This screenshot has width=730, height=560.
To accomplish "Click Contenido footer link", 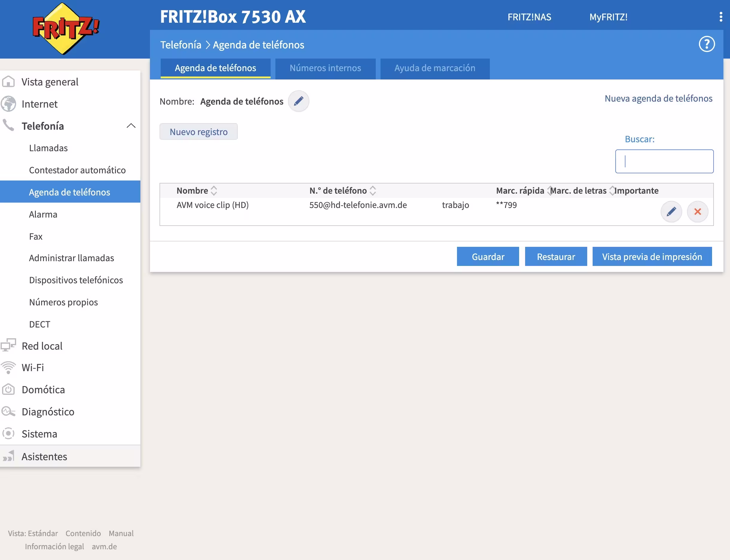I will [x=83, y=533].
